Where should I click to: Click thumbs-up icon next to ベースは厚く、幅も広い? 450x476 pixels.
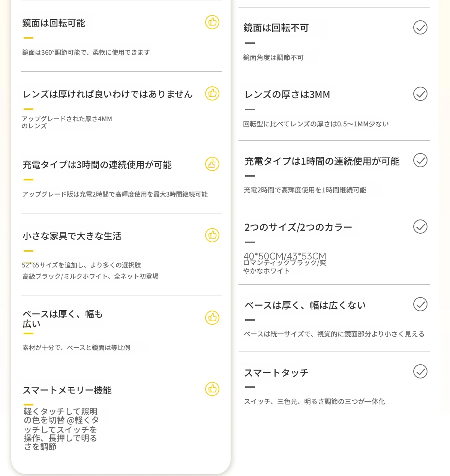tap(212, 318)
